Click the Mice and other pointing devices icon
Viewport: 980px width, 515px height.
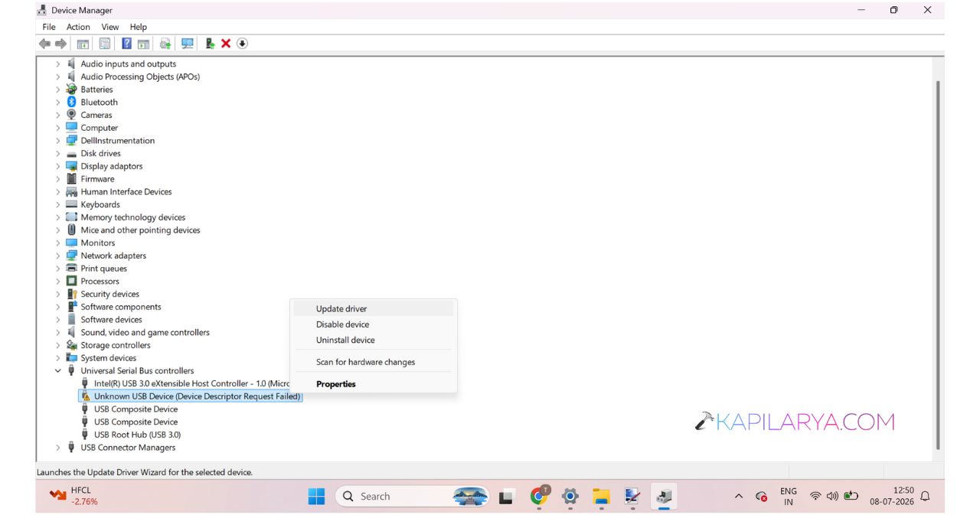[x=72, y=230]
